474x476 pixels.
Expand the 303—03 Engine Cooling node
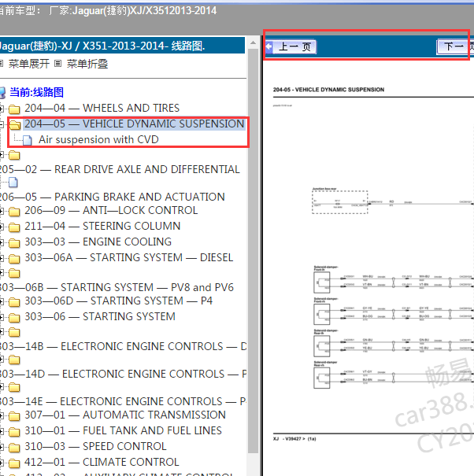[x=2, y=242]
